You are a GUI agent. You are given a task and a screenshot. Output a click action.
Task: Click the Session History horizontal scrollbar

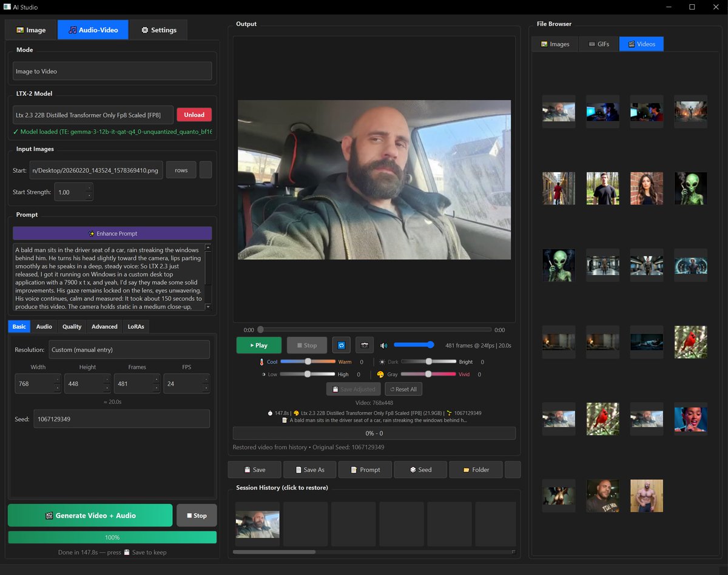tap(274, 552)
